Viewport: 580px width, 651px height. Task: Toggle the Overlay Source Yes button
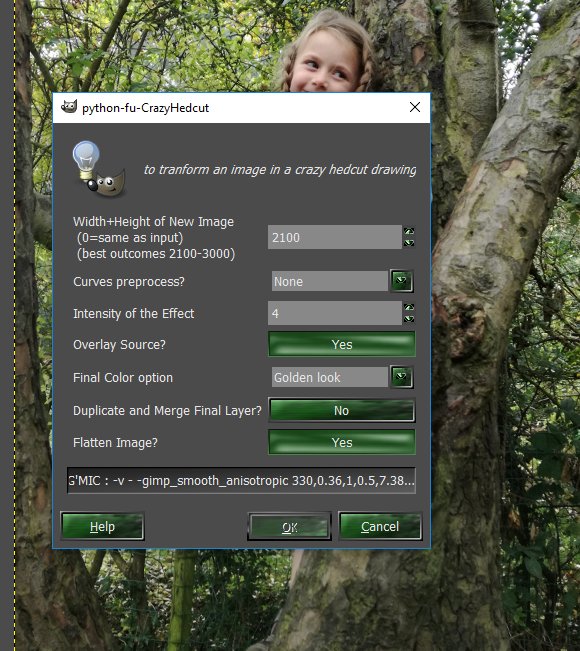pyautogui.click(x=342, y=344)
